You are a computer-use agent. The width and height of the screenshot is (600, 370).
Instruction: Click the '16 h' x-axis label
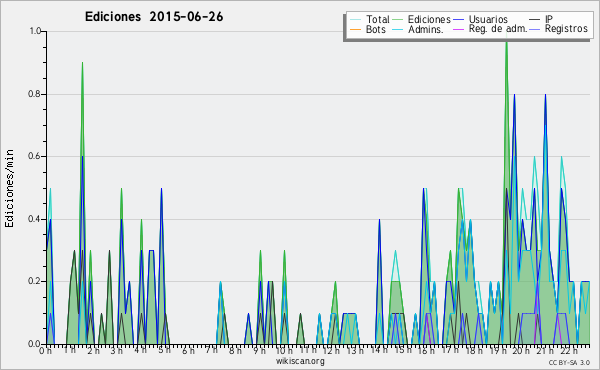[x=426, y=350]
